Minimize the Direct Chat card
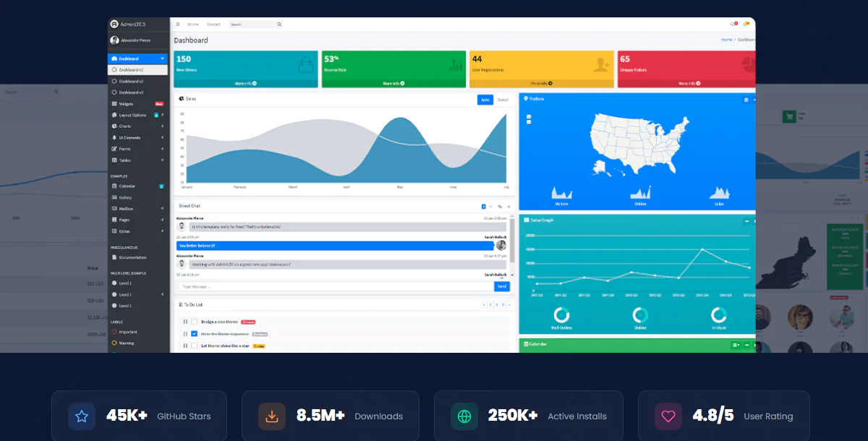868x441 pixels. 490,207
